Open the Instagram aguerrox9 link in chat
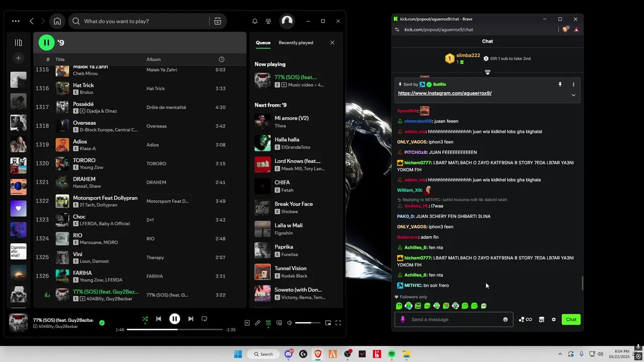The width and height of the screenshot is (644, 362). tap(445, 93)
